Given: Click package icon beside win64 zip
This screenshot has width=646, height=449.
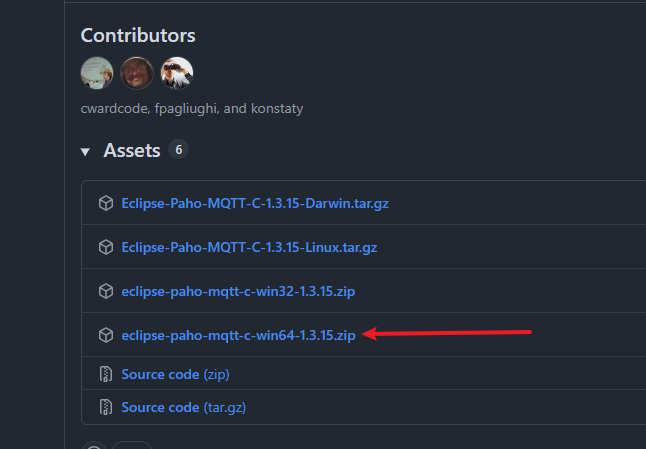Looking at the screenshot, I should pos(106,335).
